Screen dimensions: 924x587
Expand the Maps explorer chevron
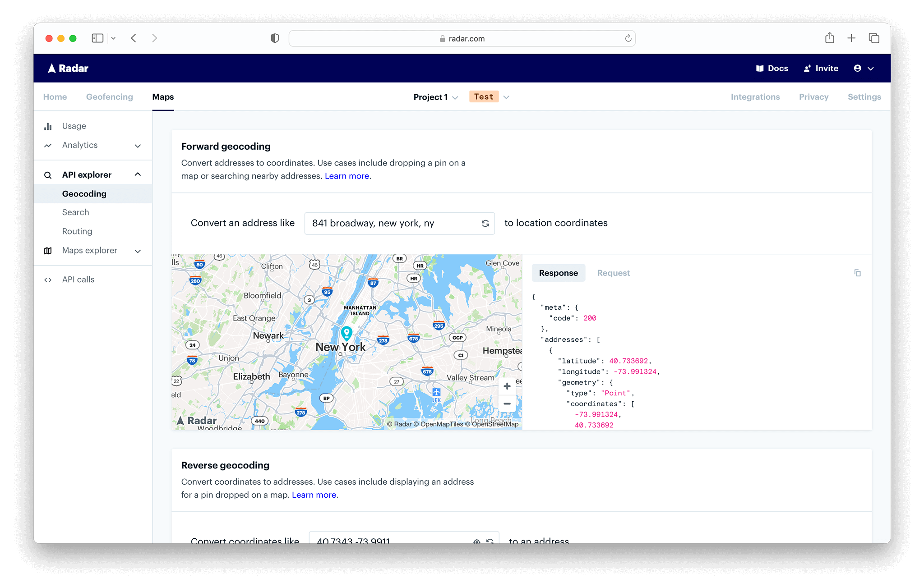coord(138,251)
